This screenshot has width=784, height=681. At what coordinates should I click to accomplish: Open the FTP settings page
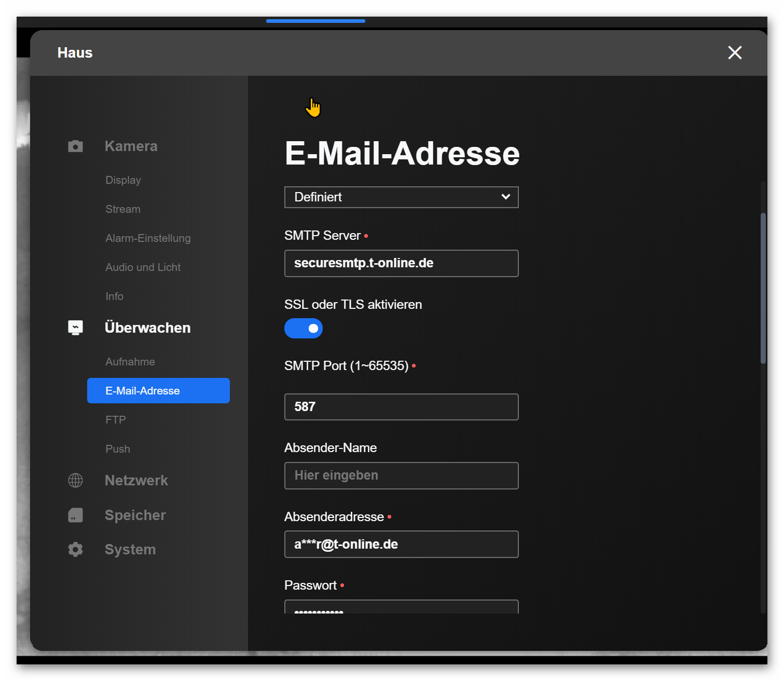pos(116,420)
